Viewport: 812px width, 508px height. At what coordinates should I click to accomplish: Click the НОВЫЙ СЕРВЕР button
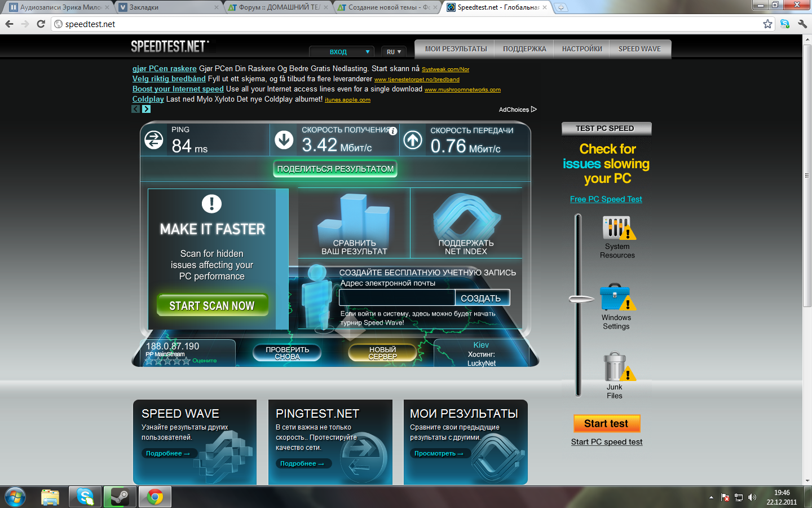coord(383,353)
